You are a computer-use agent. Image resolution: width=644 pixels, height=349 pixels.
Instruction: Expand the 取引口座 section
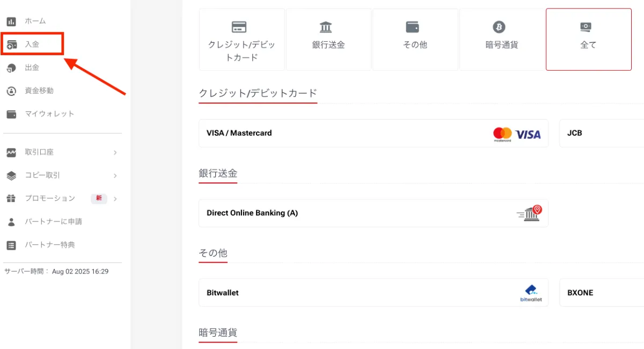[x=62, y=152]
